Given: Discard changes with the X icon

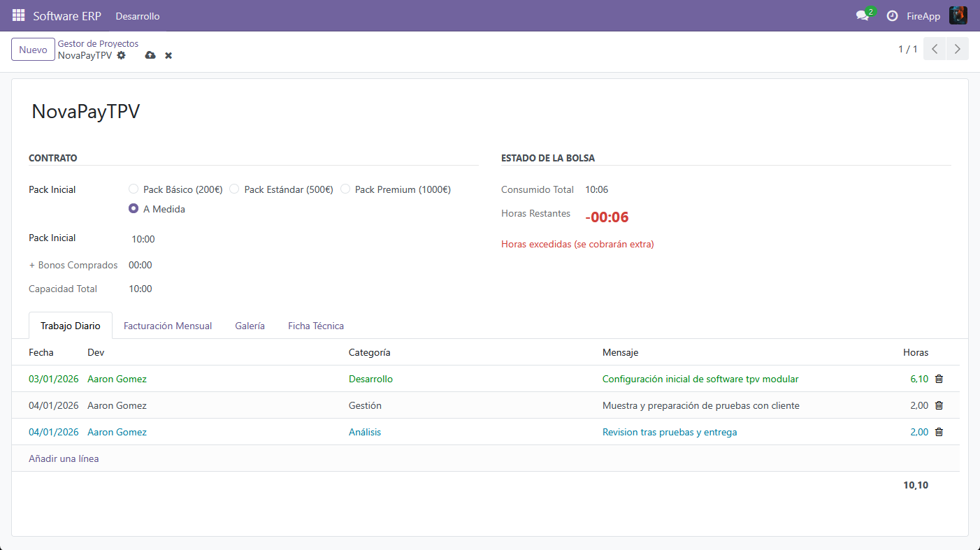Looking at the screenshot, I should pyautogui.click(x=168, y=55).
